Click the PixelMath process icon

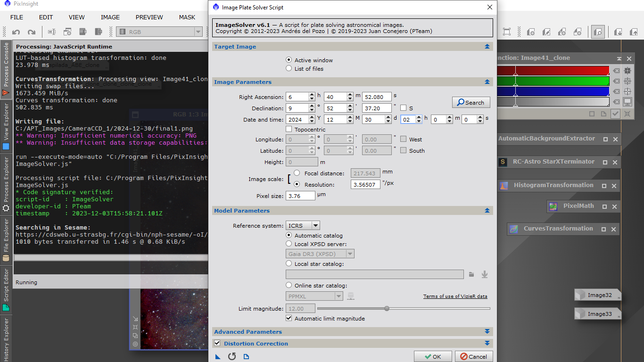553,206
